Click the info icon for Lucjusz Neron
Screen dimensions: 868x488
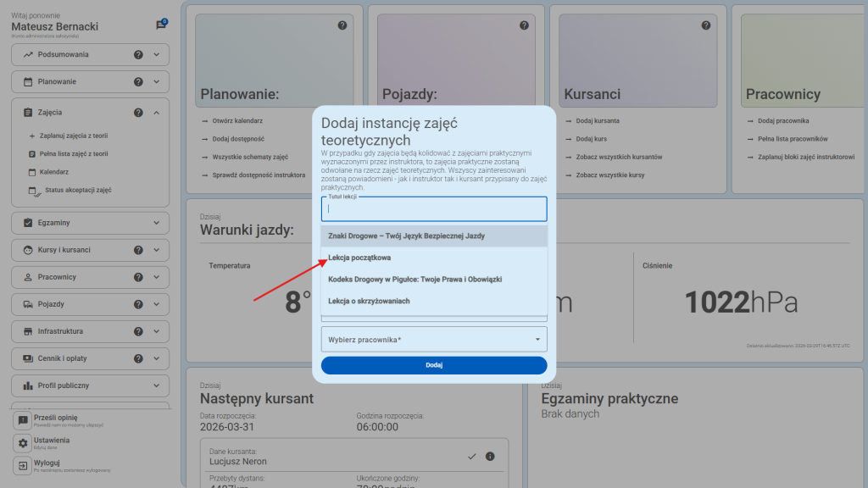pos(490,457)
